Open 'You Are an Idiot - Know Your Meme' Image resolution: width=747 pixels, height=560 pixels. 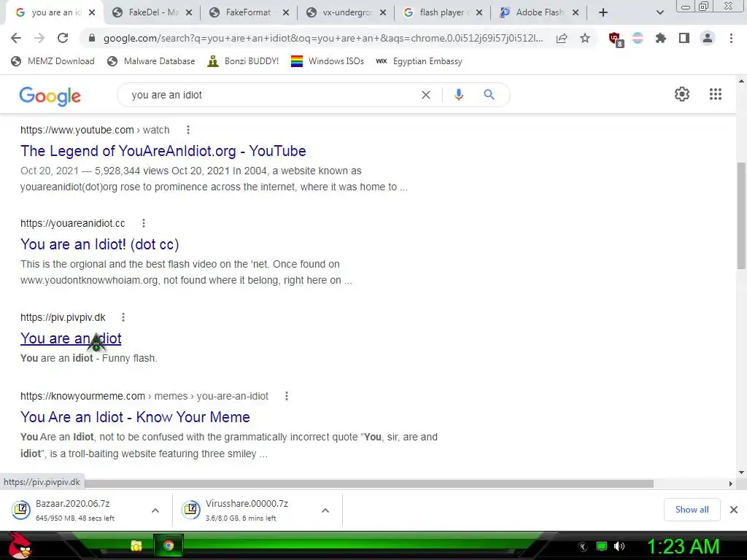click(135, 417)
